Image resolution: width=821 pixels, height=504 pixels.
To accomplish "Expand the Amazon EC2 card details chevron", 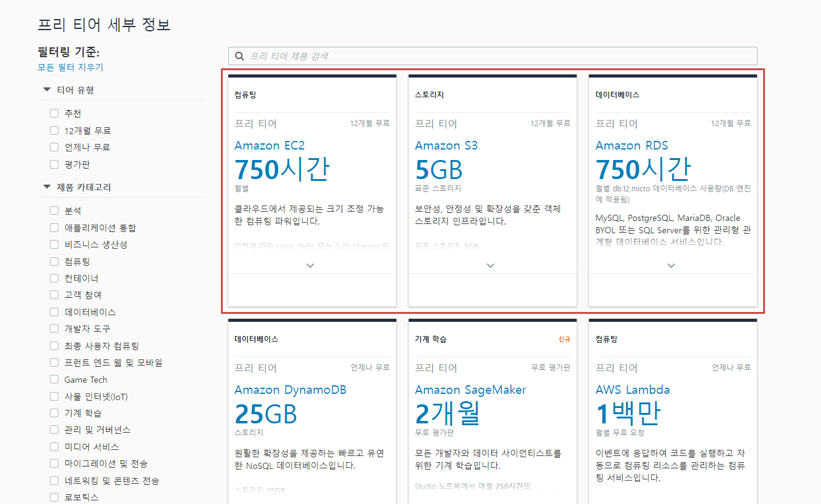I will (x=310, y=266).
